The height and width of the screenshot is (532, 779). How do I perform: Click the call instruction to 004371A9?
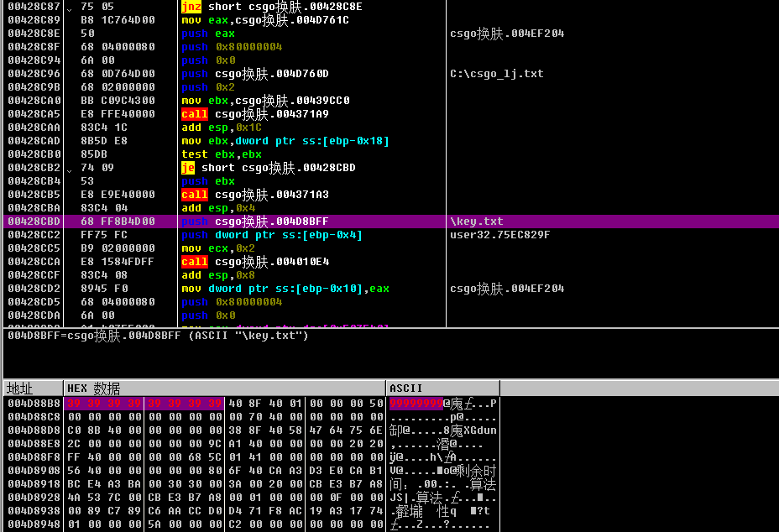pos(255,114)
